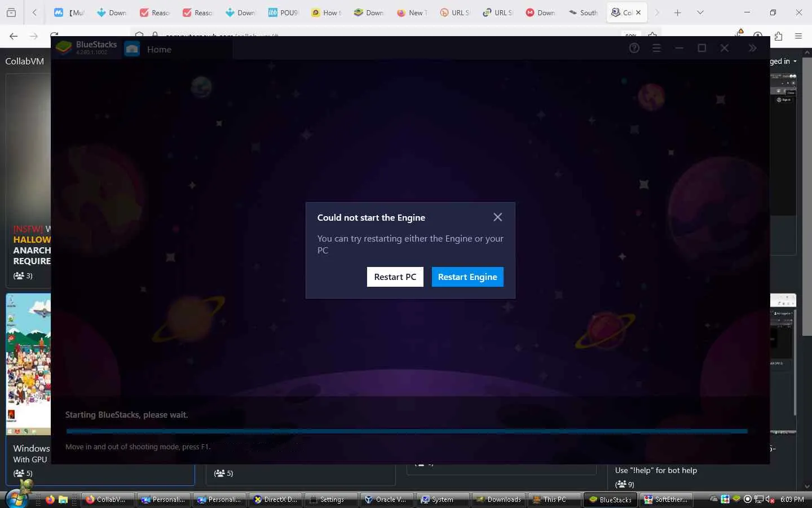The width and height of the screenshot is (812, 508).
Task: Open the Windows Start menu
Action: click(x=16, y=499)
